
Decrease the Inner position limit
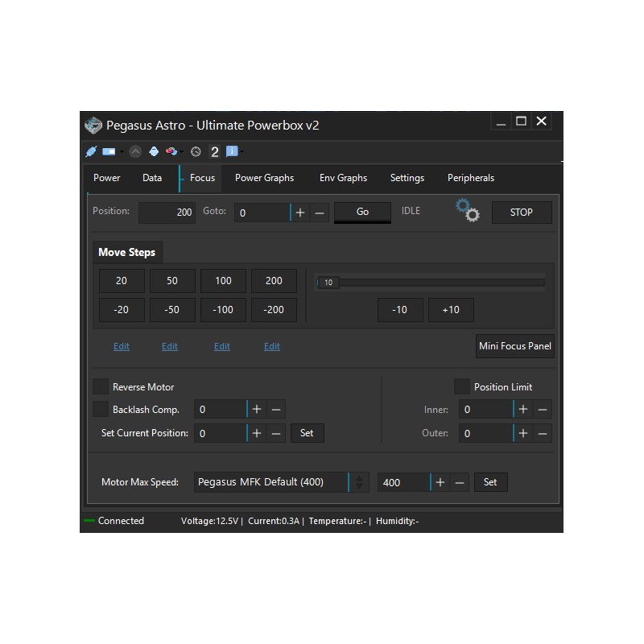pos(543,409)
